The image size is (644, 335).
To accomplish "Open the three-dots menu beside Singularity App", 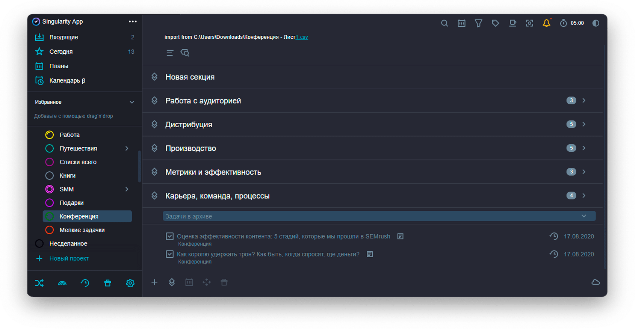I will tap(133, 21).
